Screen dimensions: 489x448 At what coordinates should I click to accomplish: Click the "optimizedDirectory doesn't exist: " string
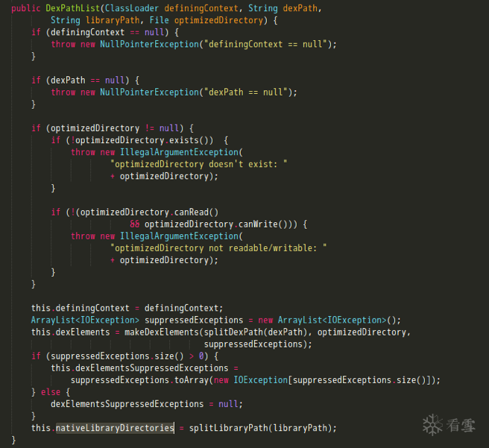pos(198,164)
